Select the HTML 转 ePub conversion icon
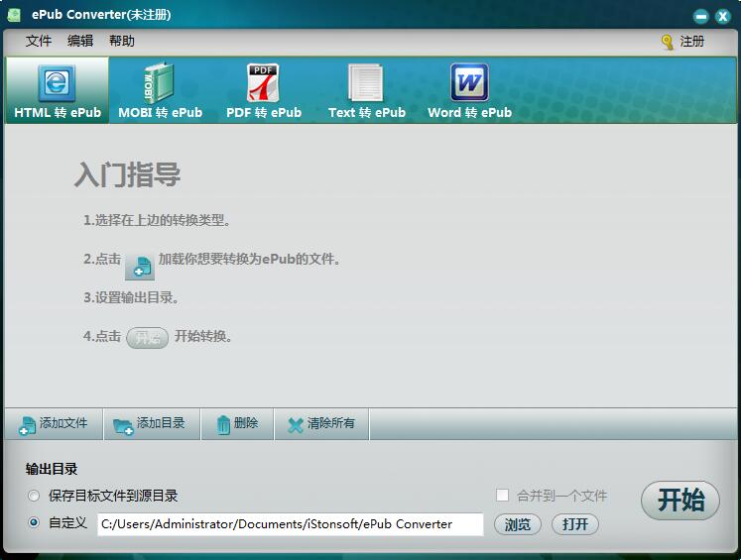Viewport: 741px width, 560px height. 57,83
